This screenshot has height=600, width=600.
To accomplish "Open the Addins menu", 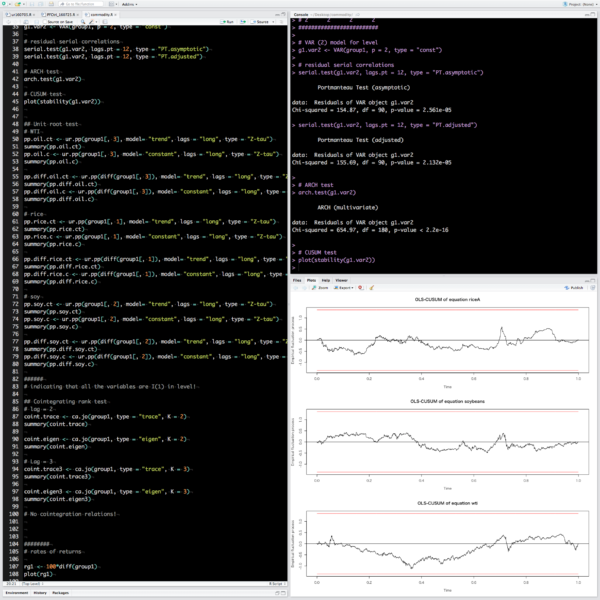I will 129,4.
